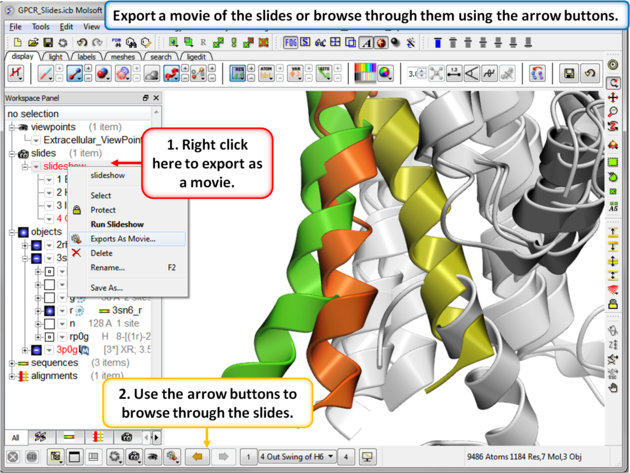Select Run Slideshow in context menu

(x=117, y=224)
